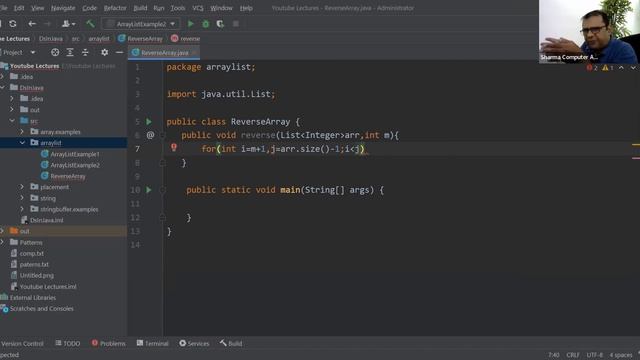Click the red error bulb on line 7
This screenshot has width=640, height=360.
point(174,147)
